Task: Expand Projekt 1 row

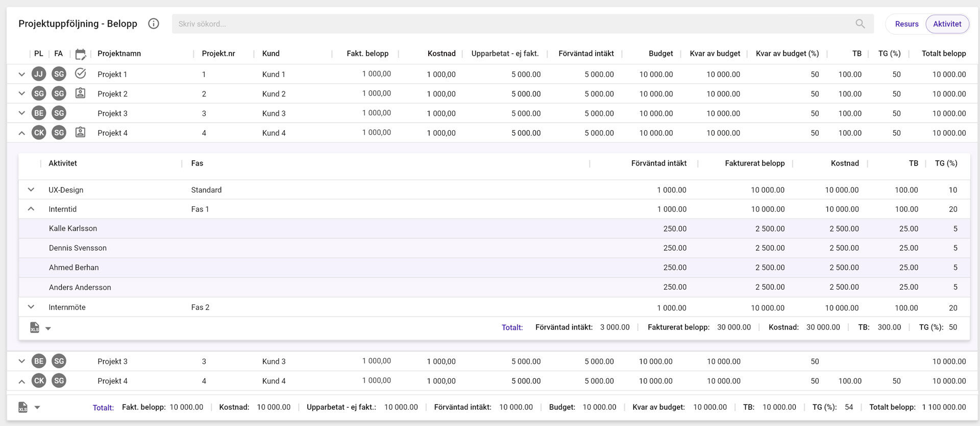Action: click(x=21, y=74)
